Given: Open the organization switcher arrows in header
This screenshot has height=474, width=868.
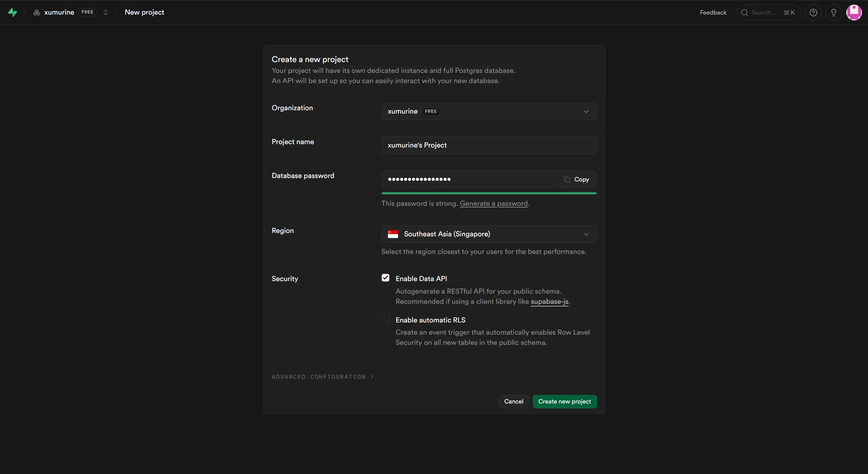Looking at the screenshot, I should click(x=105, y=13).
